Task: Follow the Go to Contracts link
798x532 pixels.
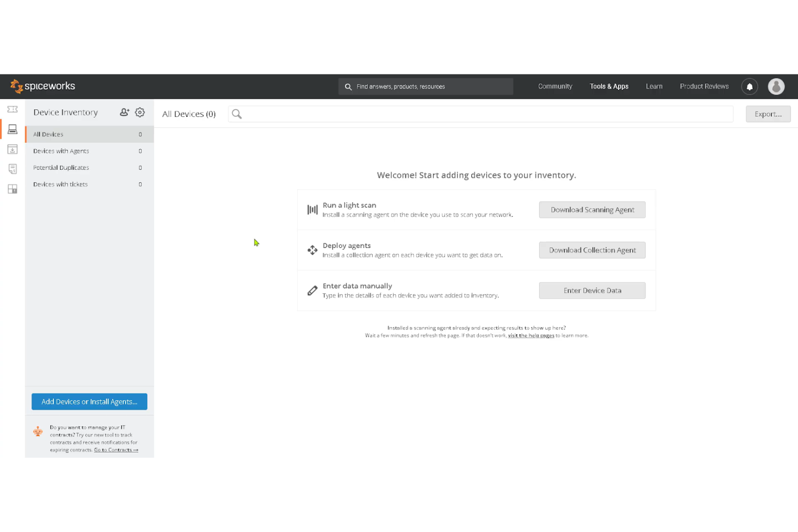Action: (x=115, y=450)
